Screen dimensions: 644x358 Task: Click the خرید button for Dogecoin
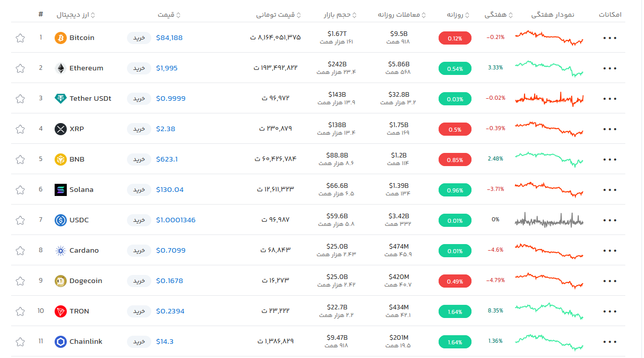[139, 281]
